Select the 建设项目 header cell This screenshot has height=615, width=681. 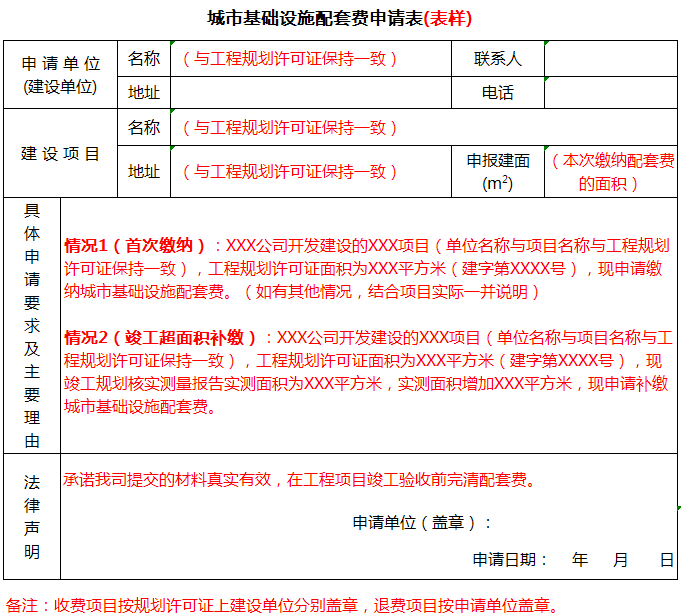[60, 154]
